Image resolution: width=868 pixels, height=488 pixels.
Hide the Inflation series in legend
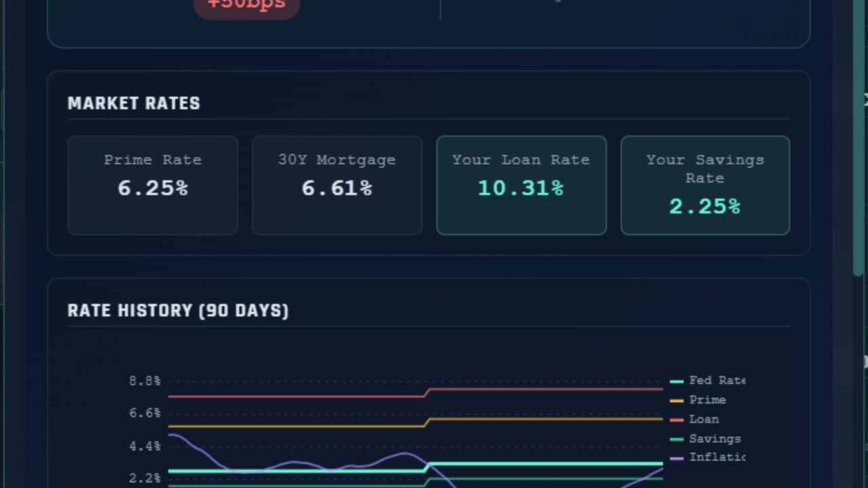tap(707, 457)
